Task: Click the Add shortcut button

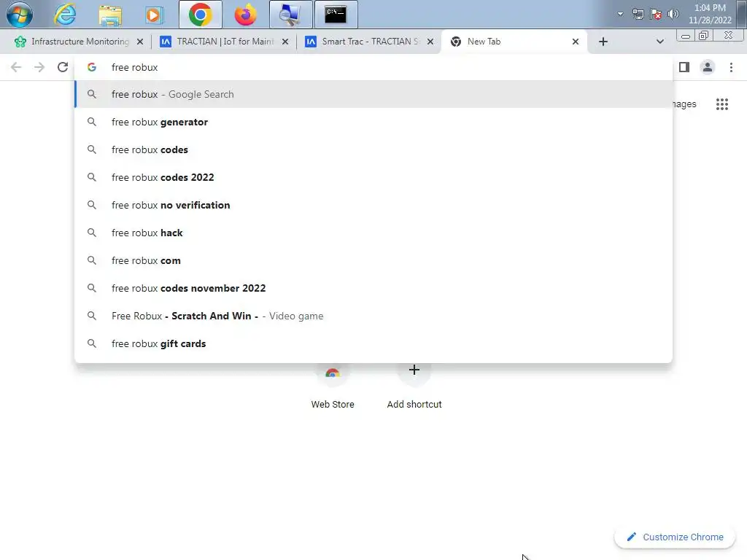Action: (414, 386)
